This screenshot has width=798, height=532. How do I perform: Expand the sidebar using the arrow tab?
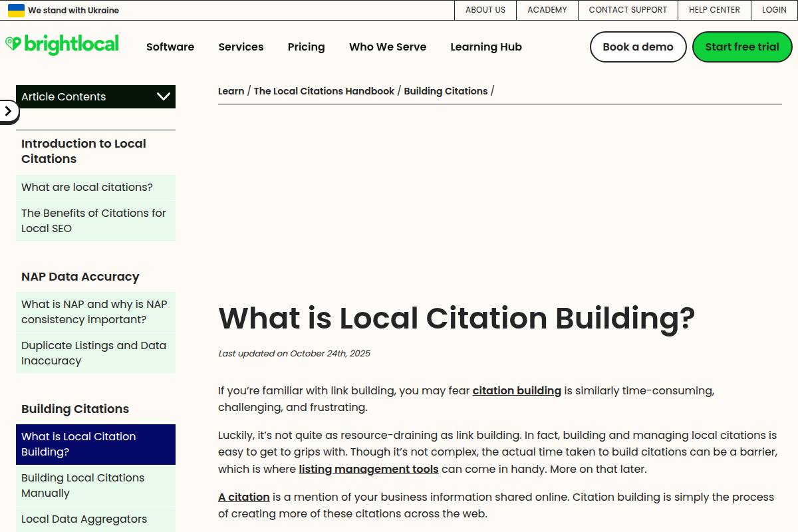click(8, 112)
